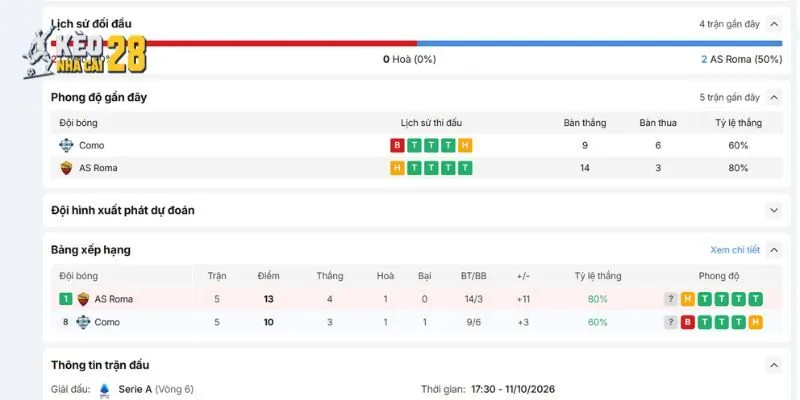Click Como's red B loss badge in recent form
800x400 pixels.
coord(397,145)
